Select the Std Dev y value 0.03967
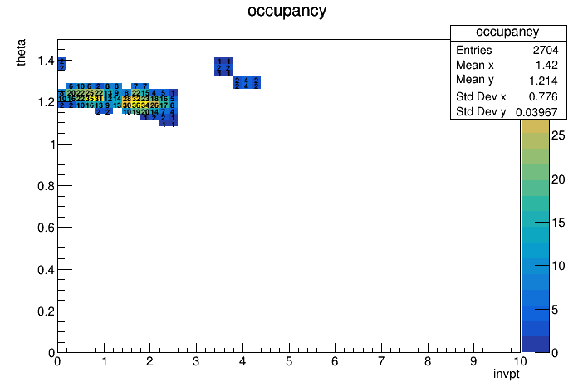The width and height of the screenshot is (578, 392). click(x=536, y=112)
